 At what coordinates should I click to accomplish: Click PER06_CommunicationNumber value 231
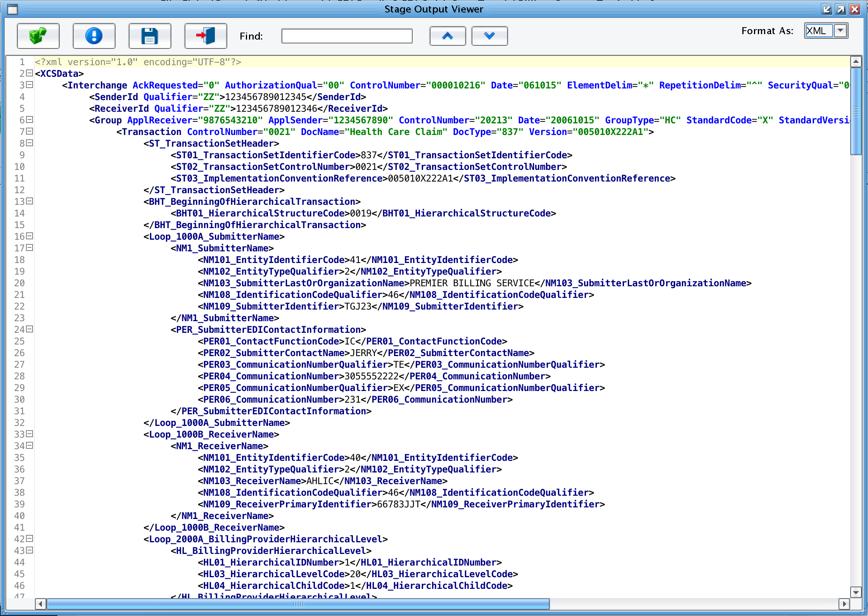353,400
